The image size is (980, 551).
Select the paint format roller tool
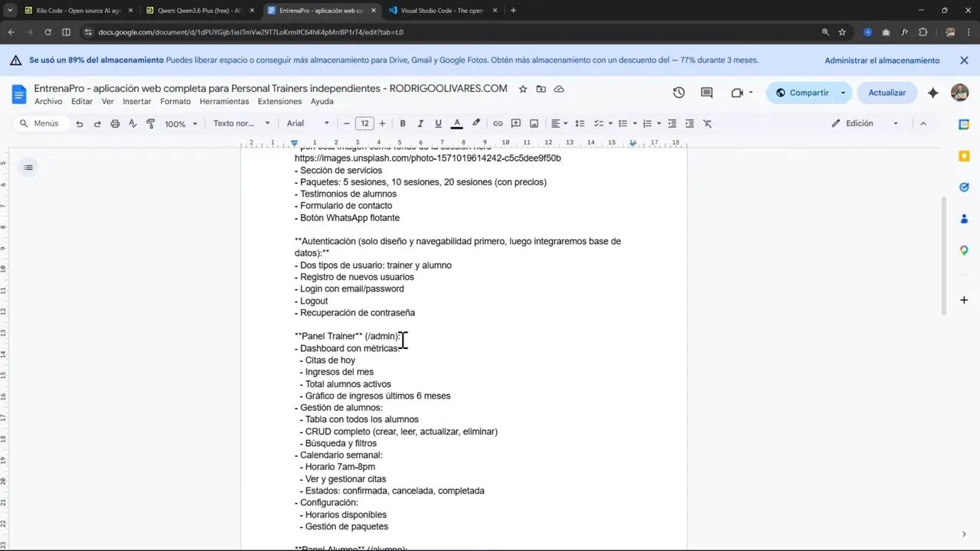(x=150, y=123)
